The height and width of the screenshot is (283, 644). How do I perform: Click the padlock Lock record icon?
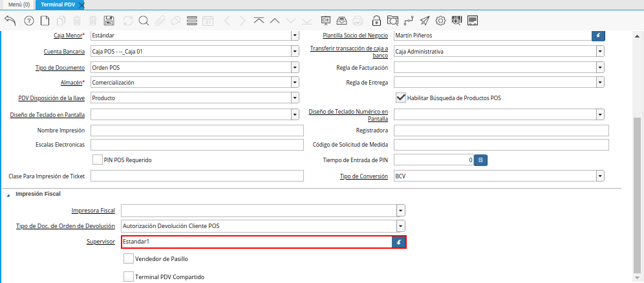click(376, 21)
